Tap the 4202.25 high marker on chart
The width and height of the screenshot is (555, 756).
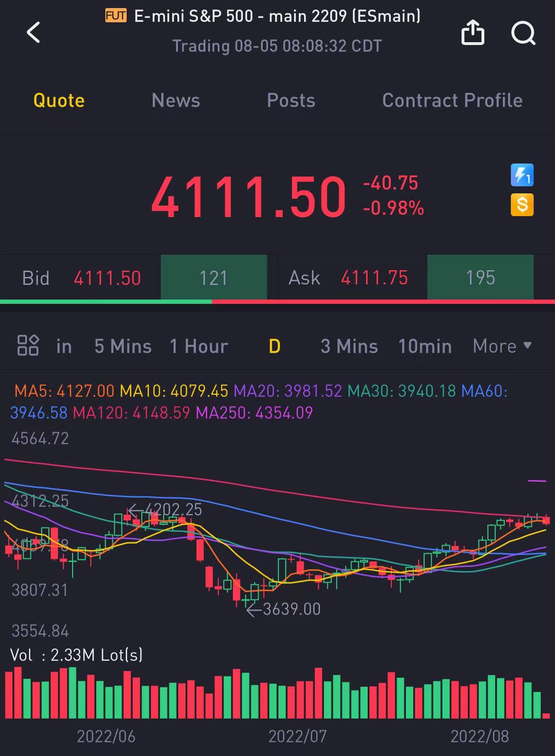165,510
